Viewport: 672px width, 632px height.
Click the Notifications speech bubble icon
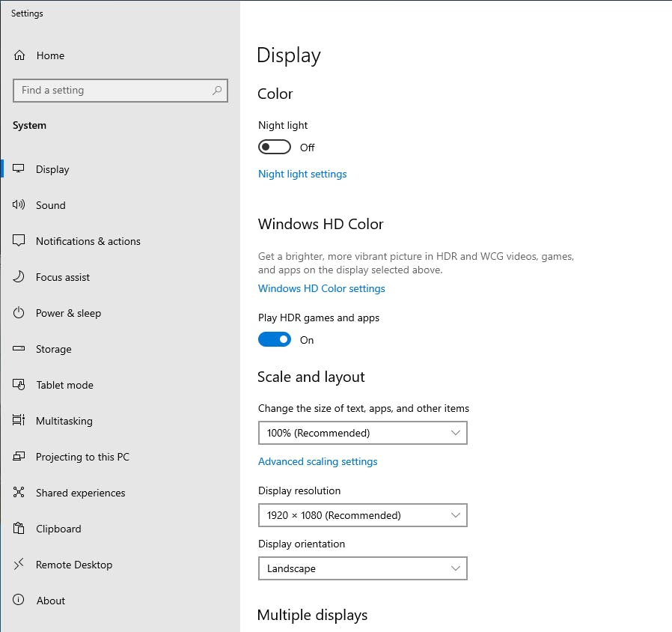tap(19, 240)
